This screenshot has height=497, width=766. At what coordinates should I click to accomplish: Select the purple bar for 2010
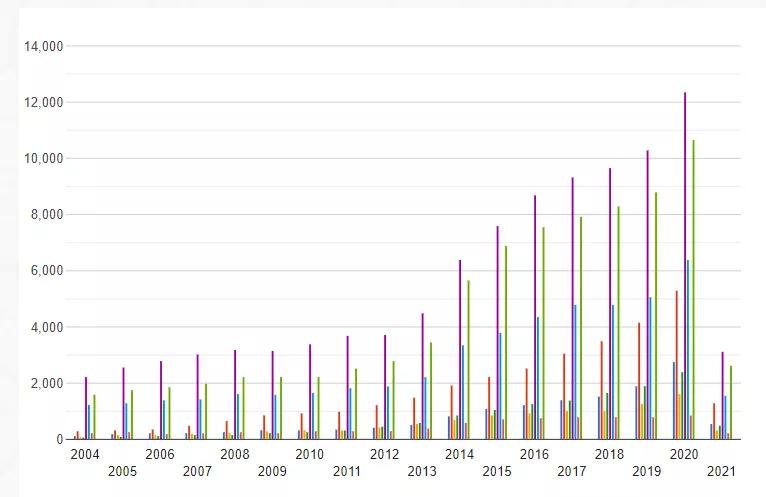click(x=310, y=392)
